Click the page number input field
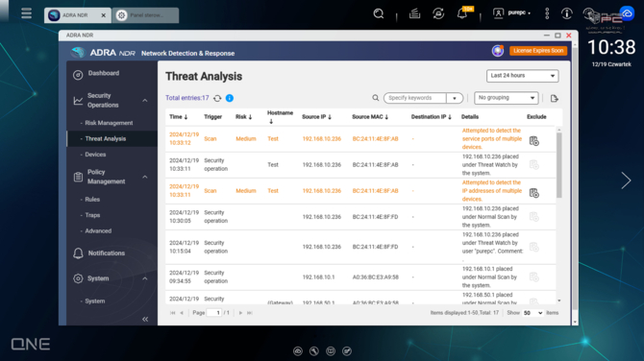 [214, 313]
